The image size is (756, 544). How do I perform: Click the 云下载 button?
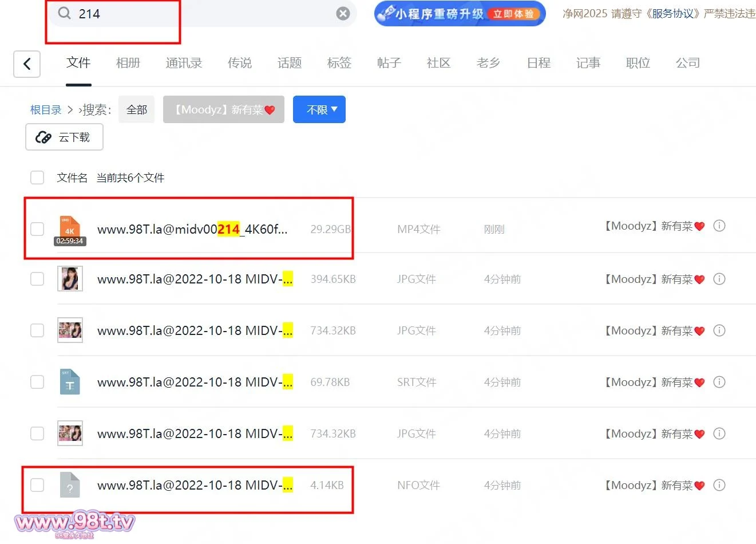pos(64,137)
